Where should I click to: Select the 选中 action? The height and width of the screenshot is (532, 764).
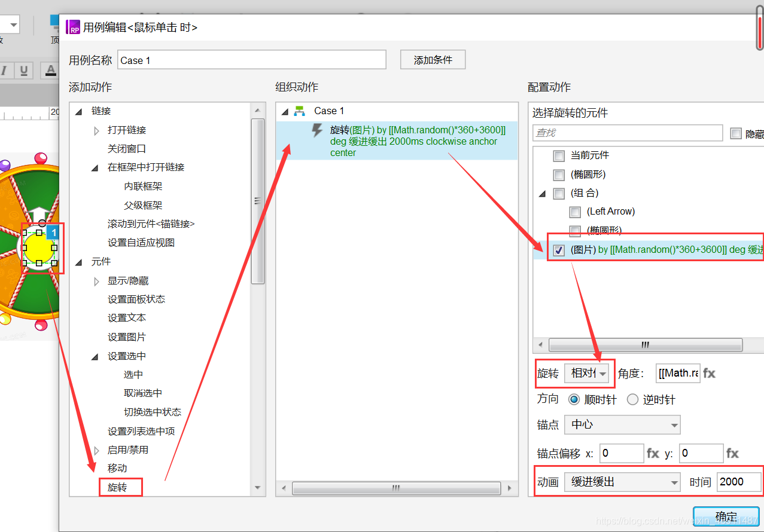133,375
